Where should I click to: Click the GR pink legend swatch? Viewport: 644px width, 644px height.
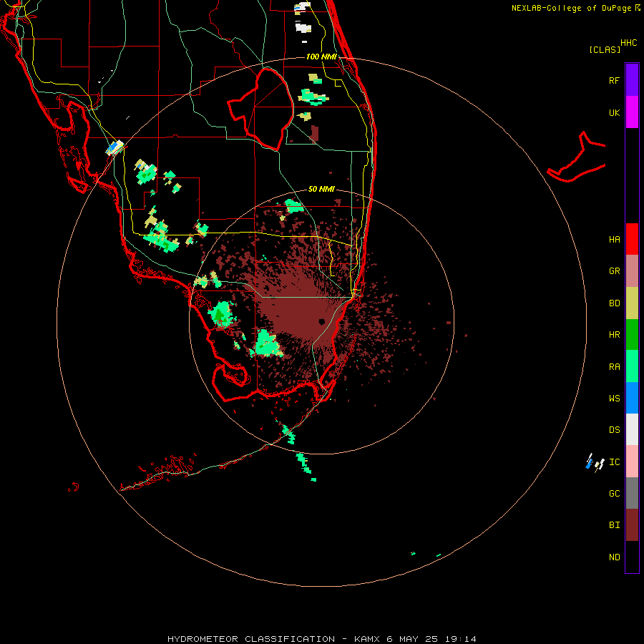[x=632, y=271]
